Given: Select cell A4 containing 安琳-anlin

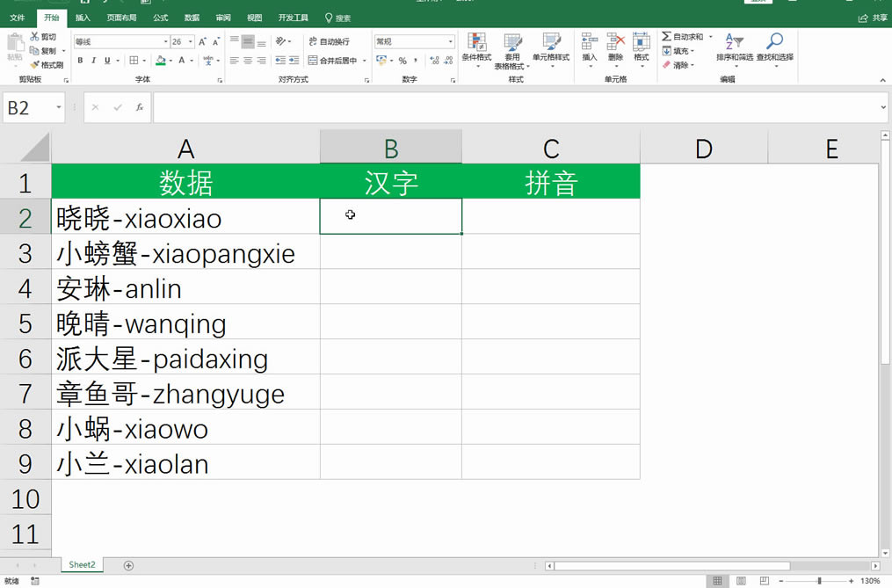Looking at the screenshot, I should point(186,288).
